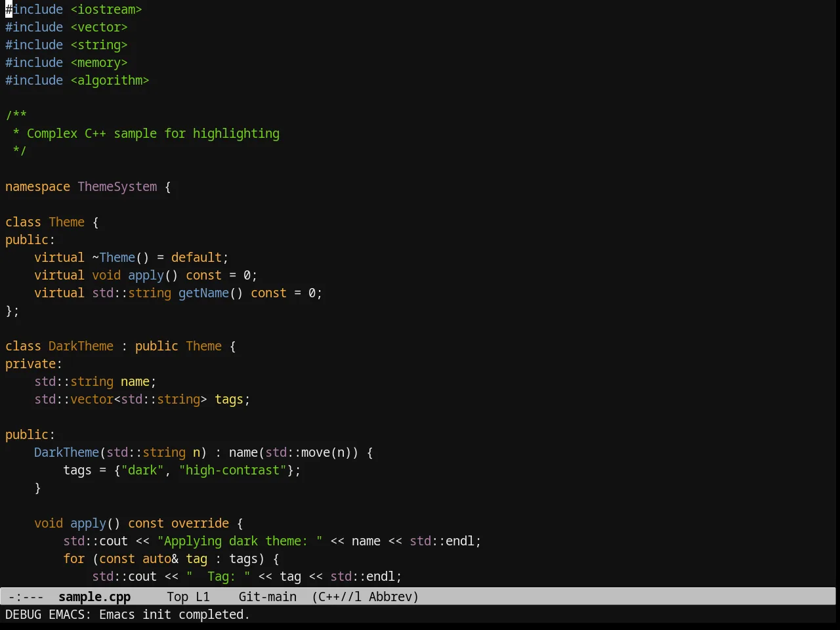Click the 'for' keyword in range loop
Viewport: 840px width, 630px height.
pyautogui.click(x=74, y=558)
